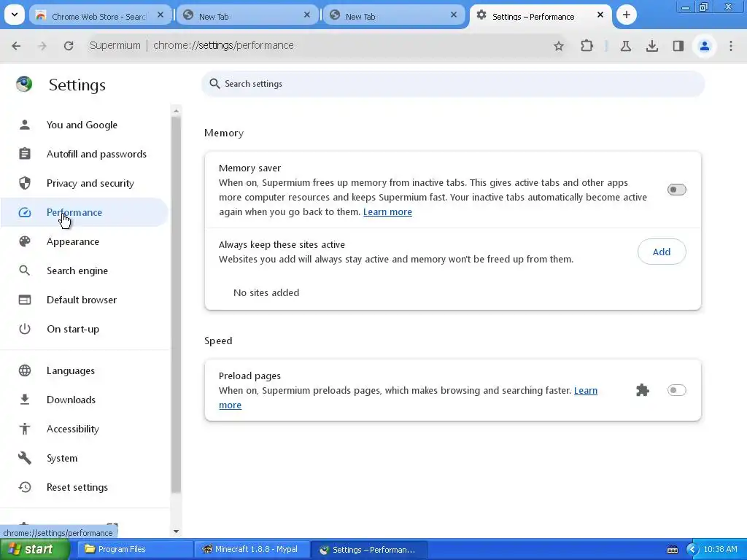Open the Downloads toolbar icon
747x560 pixels.
(652, 46)
